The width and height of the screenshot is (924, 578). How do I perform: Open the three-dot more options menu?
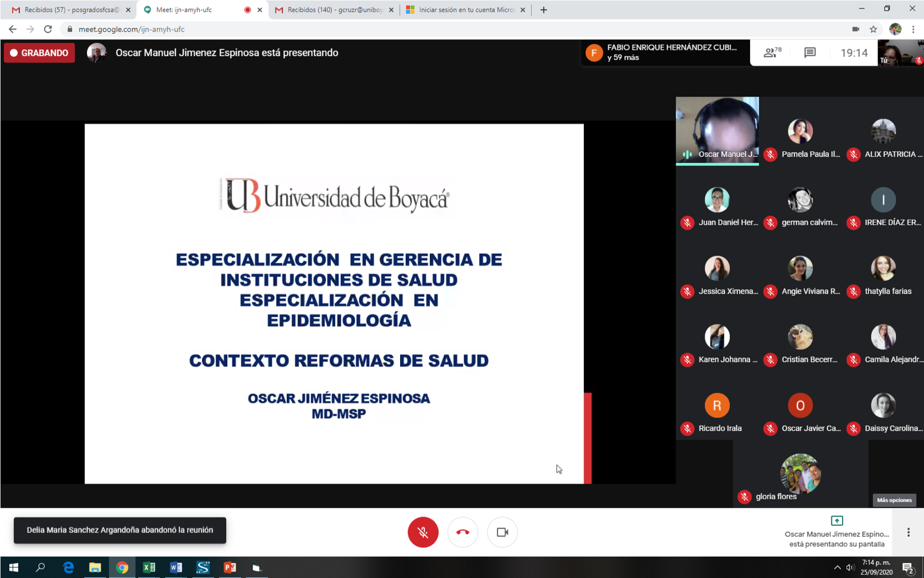point(908,532)
